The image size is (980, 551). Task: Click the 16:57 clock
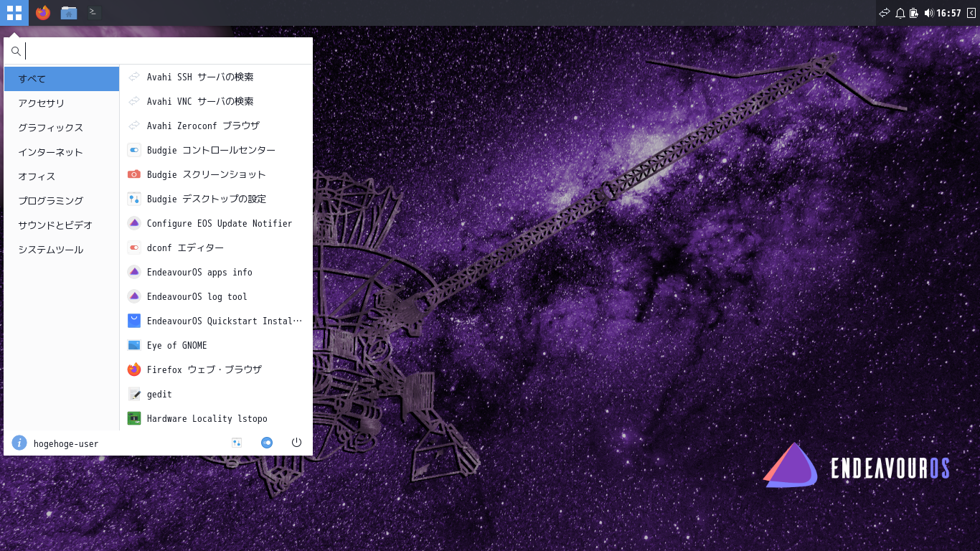tap(948, 13)
